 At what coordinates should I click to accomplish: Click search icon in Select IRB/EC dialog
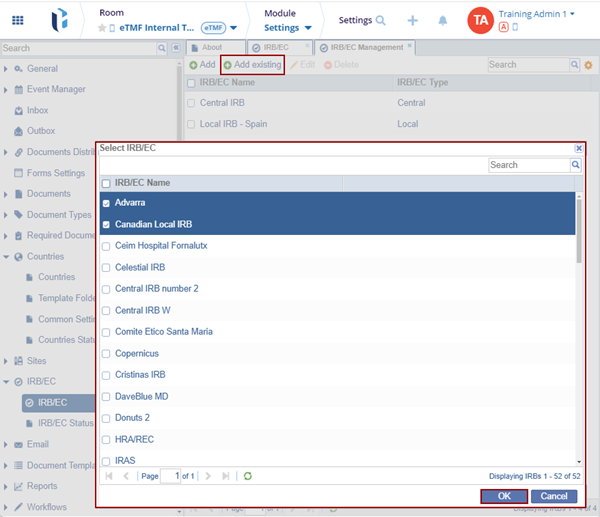click(576, 165)
